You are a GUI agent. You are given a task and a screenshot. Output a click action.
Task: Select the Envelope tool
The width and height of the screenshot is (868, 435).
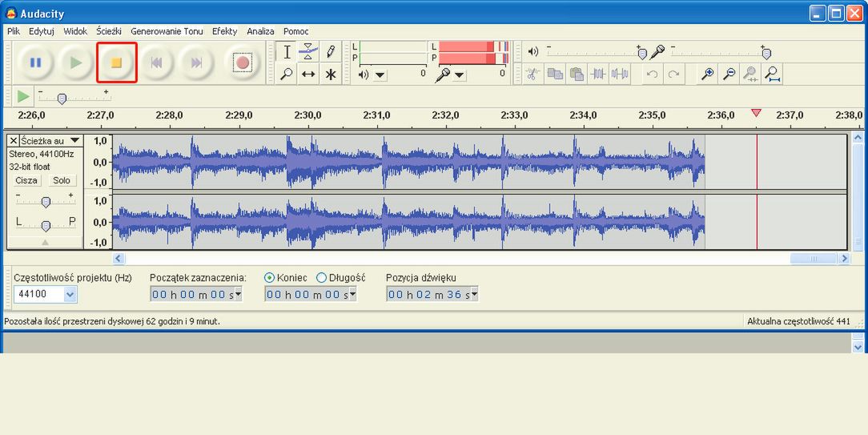[x=308, y=52]
